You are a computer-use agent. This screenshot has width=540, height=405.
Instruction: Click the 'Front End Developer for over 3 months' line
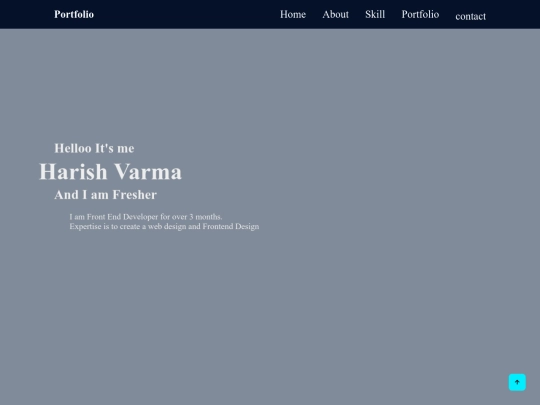146,217
